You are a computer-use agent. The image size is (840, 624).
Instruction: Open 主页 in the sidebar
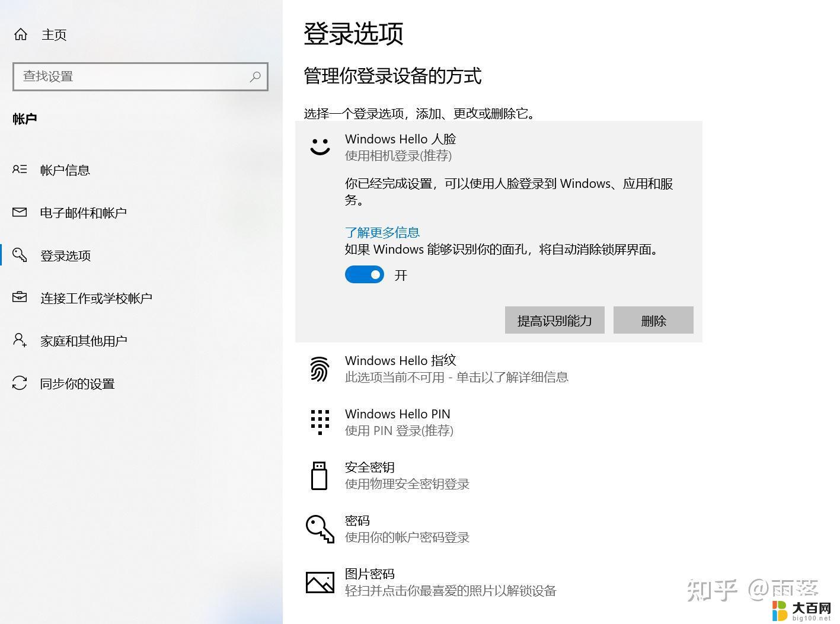pos(54,34)
